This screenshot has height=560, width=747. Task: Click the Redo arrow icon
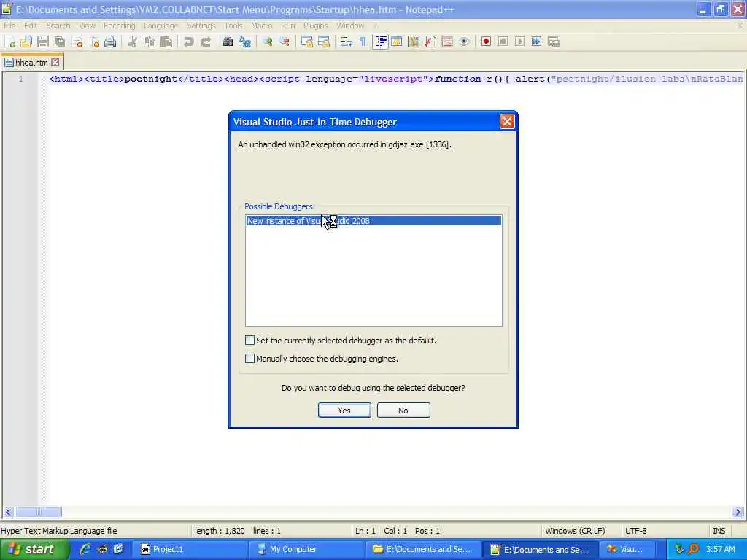pyautogui.click(x=205, y=42)
